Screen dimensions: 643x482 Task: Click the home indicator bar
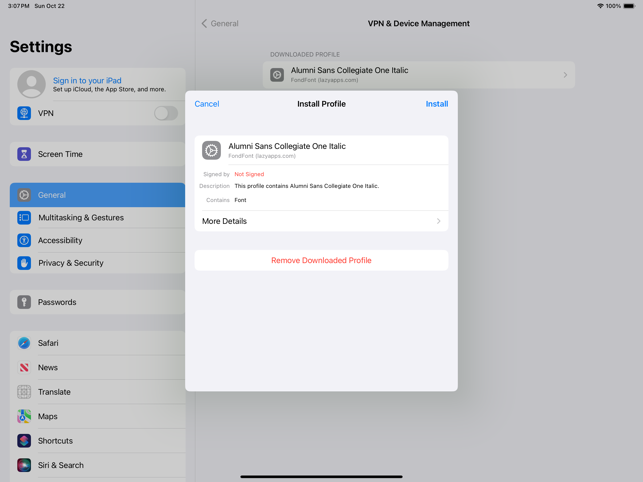tap(321, 477)
